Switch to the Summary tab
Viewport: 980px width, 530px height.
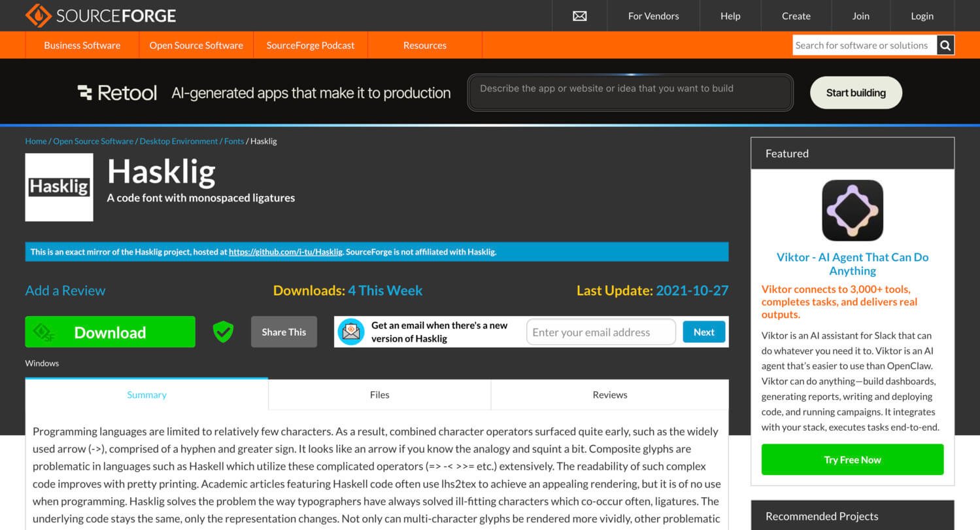tap(146, 395)
